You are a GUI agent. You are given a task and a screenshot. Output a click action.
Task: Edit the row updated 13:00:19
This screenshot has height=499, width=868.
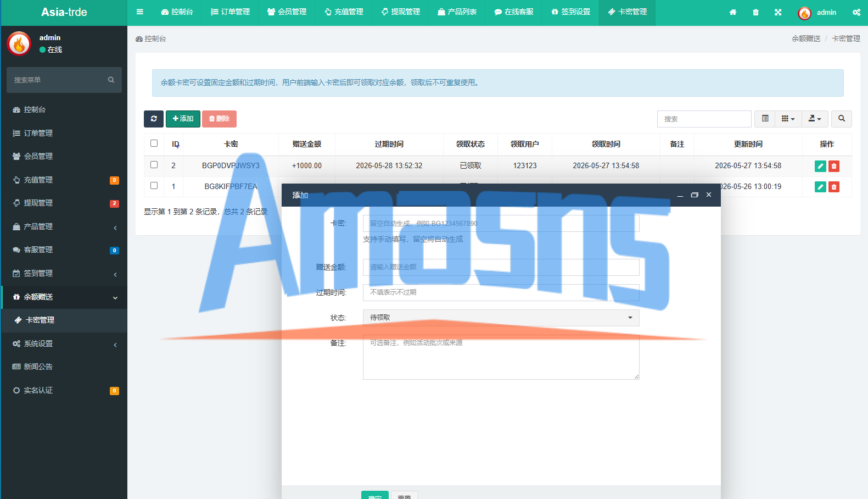click(x=820, y=187)
